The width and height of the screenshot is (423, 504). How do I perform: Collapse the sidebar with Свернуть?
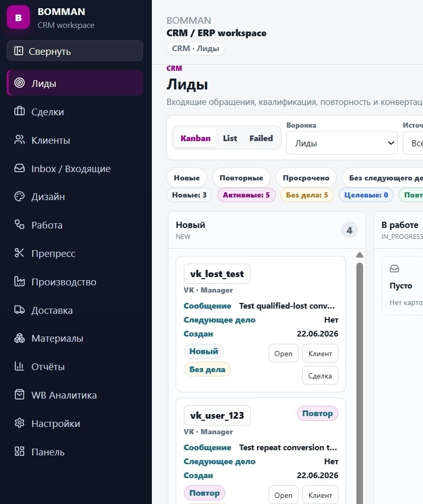point(75,51)
